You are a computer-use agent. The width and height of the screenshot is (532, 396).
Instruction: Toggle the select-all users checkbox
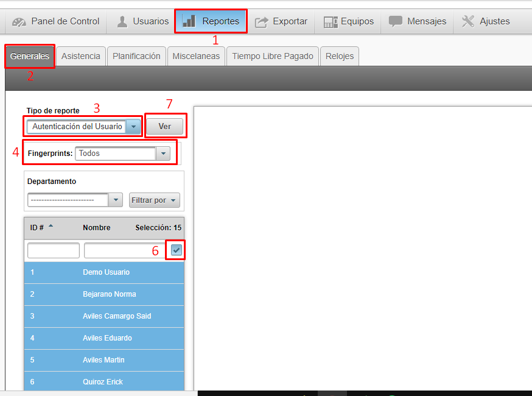click(x=177, y=250)
